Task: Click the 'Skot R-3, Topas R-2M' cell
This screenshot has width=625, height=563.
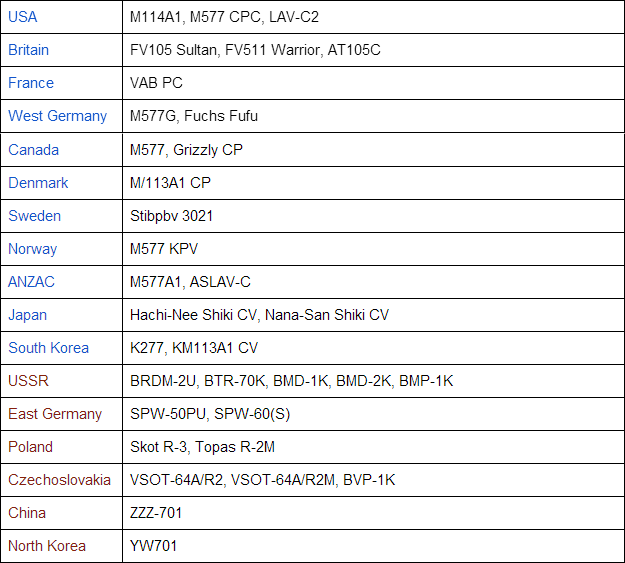Action: click(x=373, y=447)
